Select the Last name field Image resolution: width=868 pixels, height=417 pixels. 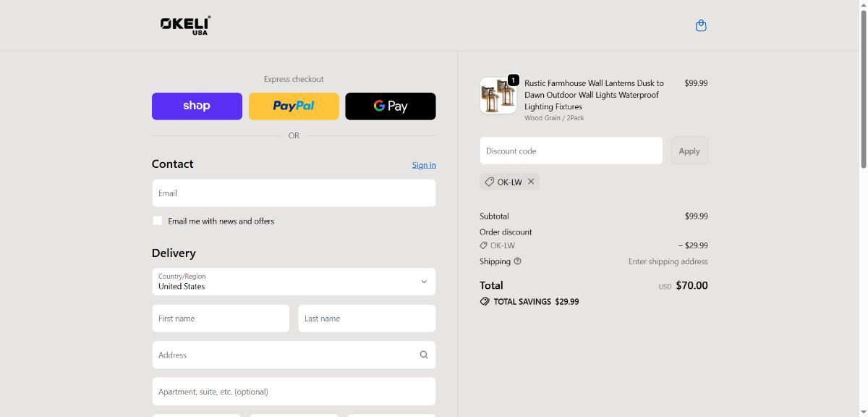tap(367, 319)
